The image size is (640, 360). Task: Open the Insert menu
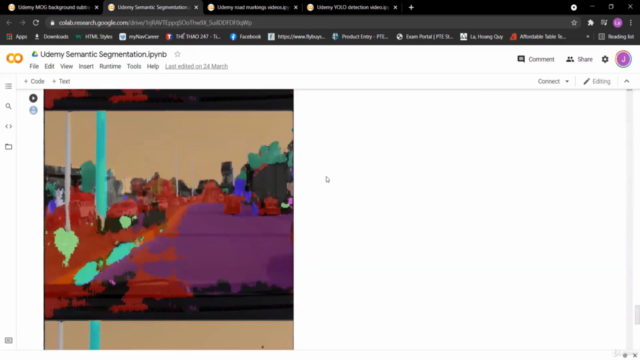click(x=86, y=66)
